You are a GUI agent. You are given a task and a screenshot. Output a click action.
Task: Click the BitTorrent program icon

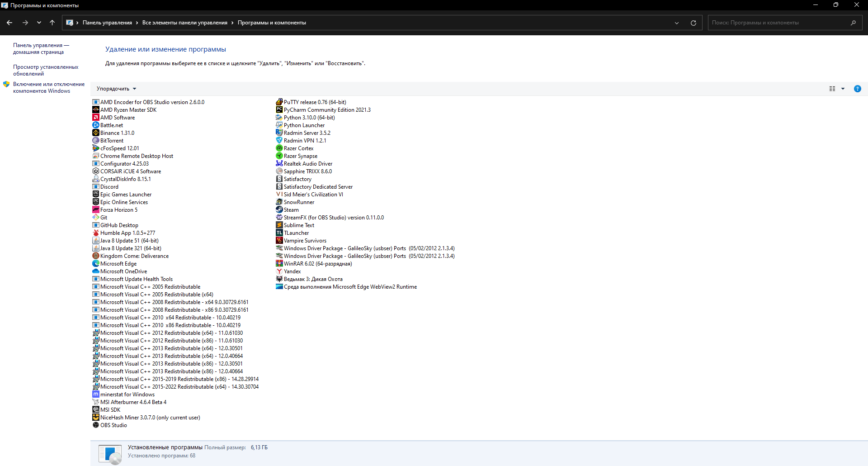click(95, 141)
